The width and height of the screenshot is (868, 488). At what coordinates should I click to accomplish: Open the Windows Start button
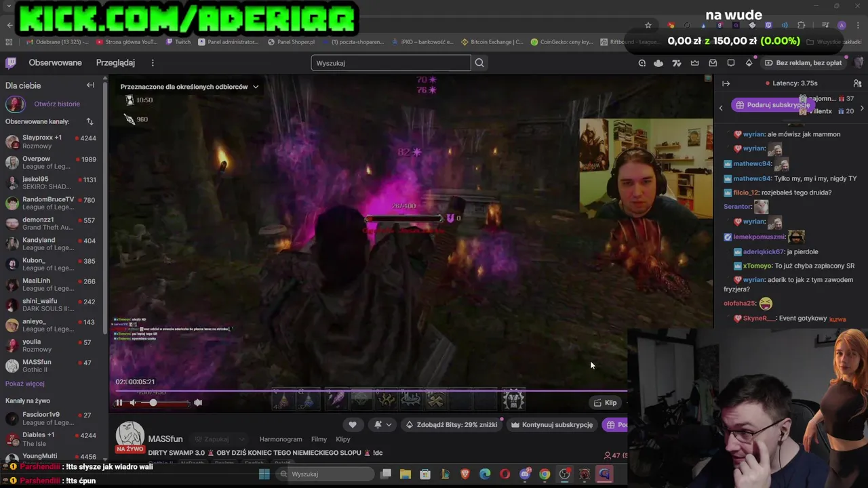click(x=264, y=474)
